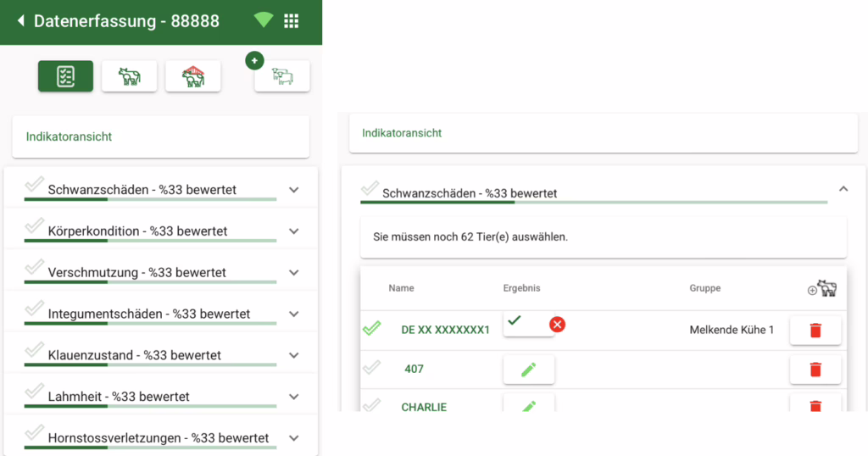Expand the Lahmheit section chevron
Screen dimensions: 868x456
coord(293,397)
